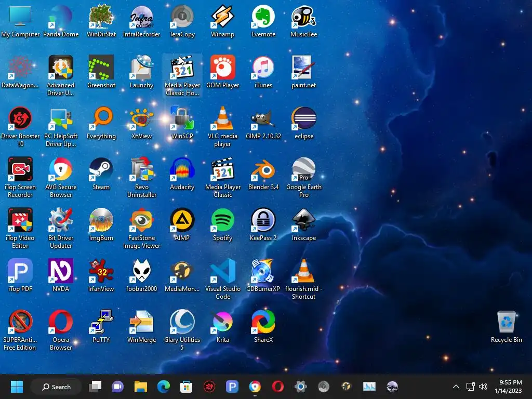
Task: Select the Panda Dome shortcut
Action: click(x=61, y=16)
